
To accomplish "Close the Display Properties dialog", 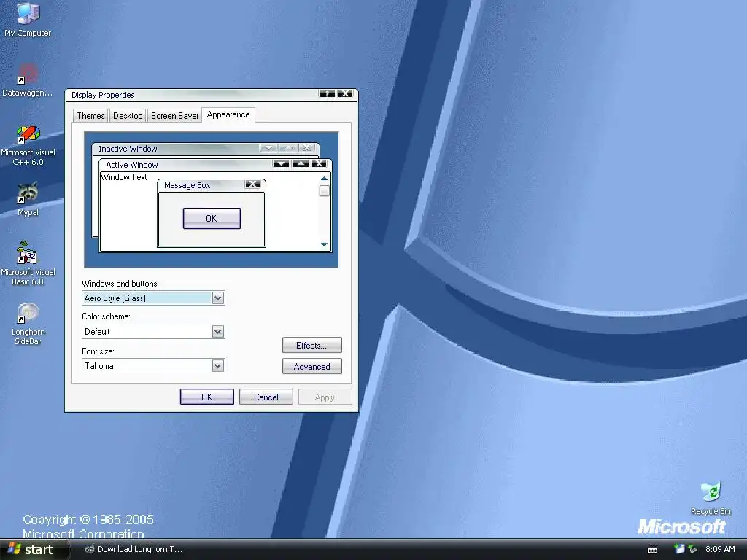I will [x=345, y=94].
